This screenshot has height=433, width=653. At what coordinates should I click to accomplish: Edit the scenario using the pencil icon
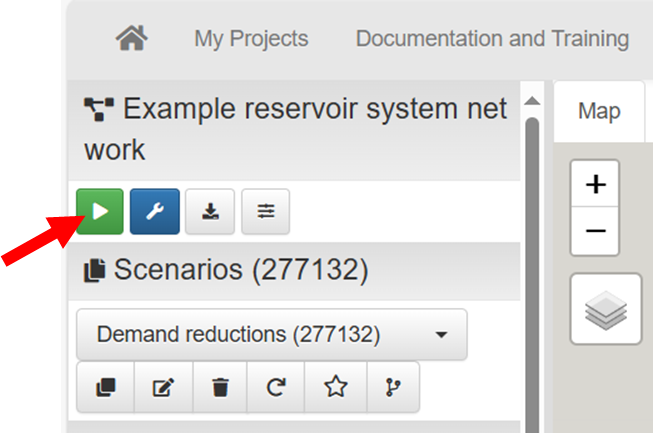[x=162, y=388]
